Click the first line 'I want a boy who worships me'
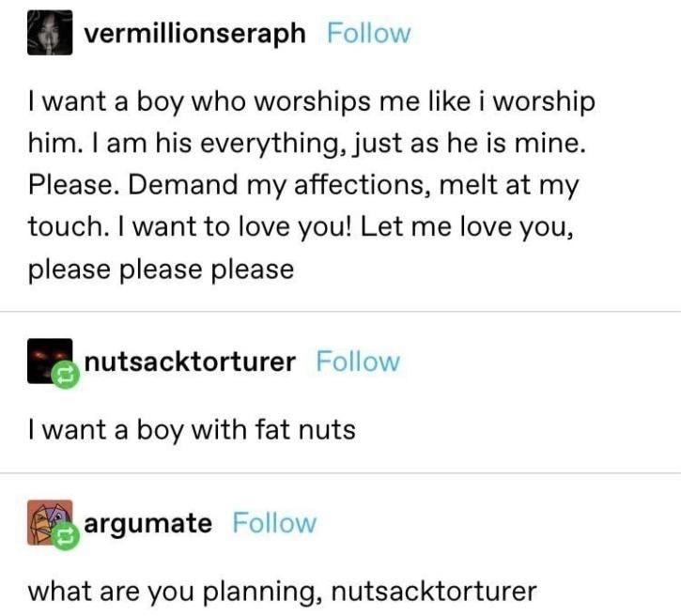This screenshot has width=681, height=616. tap(311, 101)
